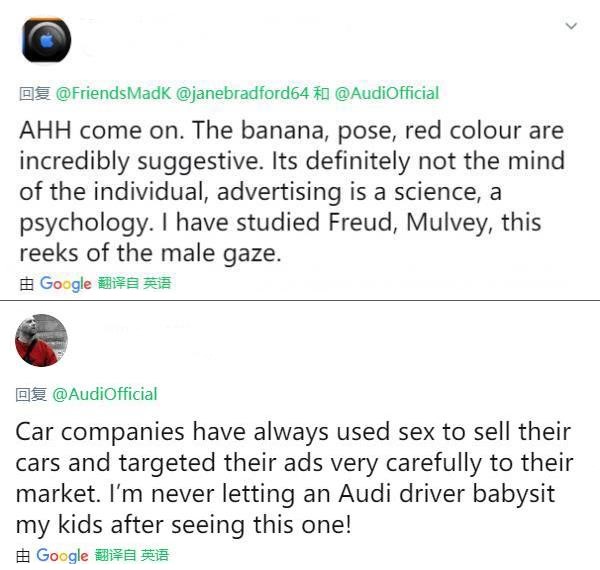Click the Google logo under the first tweet
Image resolution: width=600 pixels, height=570 pixels.
click(x=66, y=283)
